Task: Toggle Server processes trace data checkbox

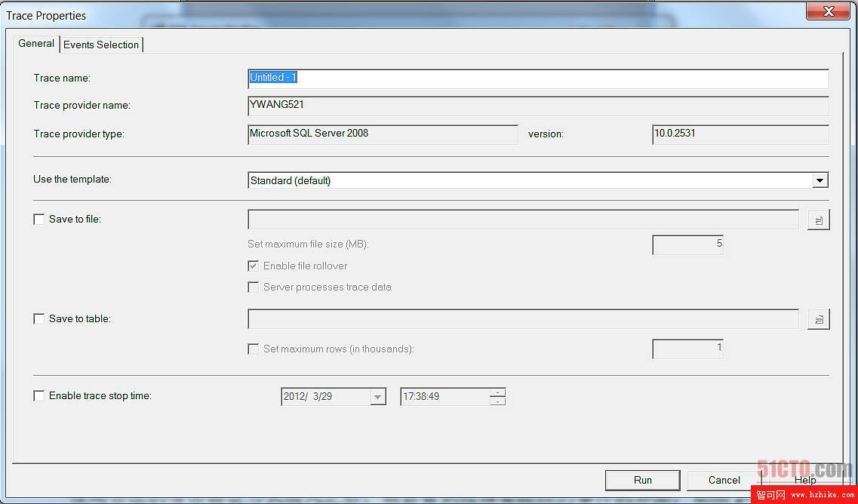Action: tap(253, 287)
